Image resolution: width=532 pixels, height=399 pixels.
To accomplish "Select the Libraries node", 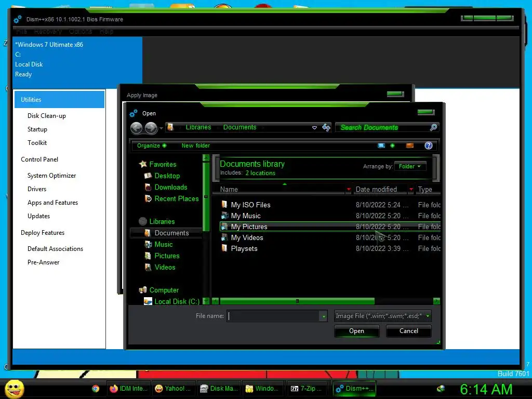I will 162,221.
